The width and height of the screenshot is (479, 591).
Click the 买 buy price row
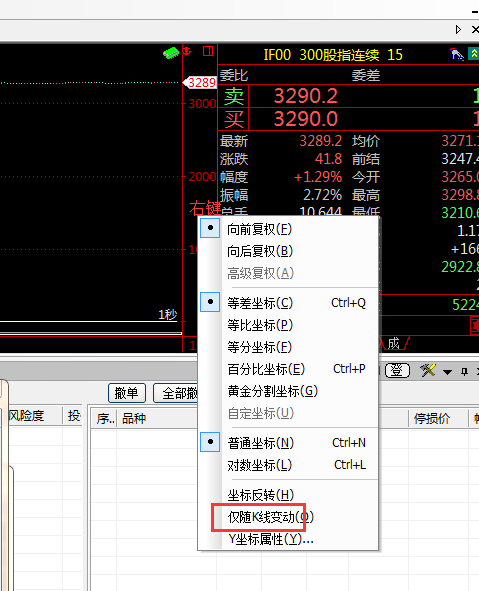coord(348,119)
